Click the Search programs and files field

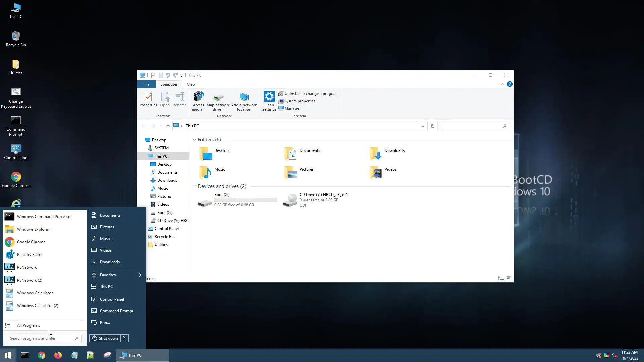[x=40, y=338]
